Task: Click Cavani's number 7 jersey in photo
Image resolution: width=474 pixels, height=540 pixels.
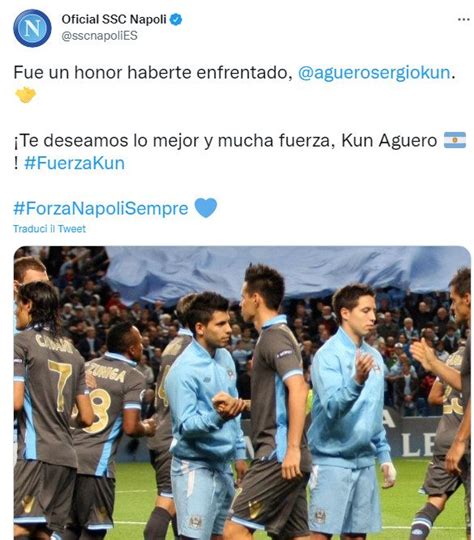Action: (61, 385)
